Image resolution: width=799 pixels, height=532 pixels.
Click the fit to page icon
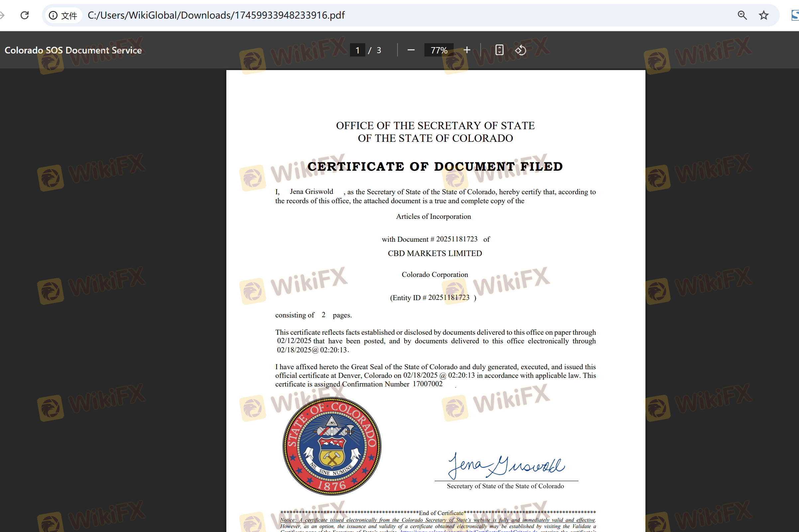pyautogui.click(x=499, y=50)
